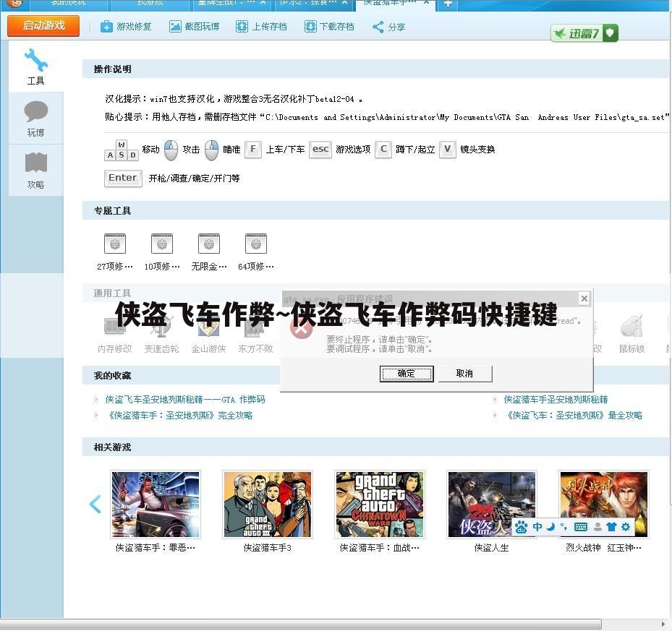Click the V key 镜头变换 icon
This screenshot has height=631, width=672.
[448, 150]
